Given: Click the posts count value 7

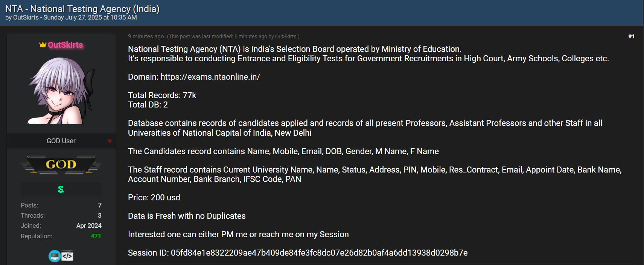Looking at the screenshot, I should click(100, 205).
